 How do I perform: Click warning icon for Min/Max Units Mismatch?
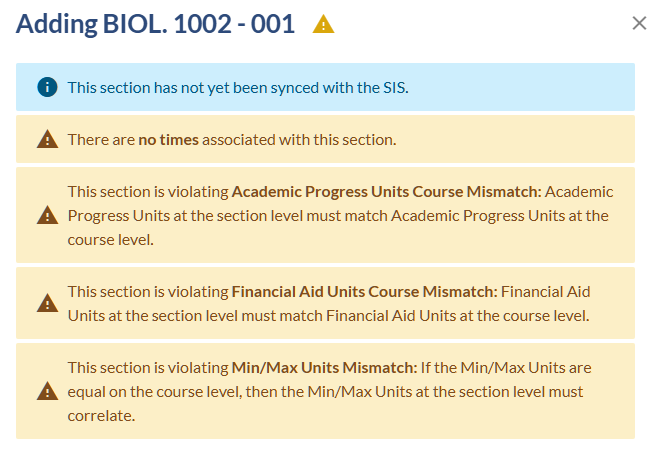[x=47, y=391]
